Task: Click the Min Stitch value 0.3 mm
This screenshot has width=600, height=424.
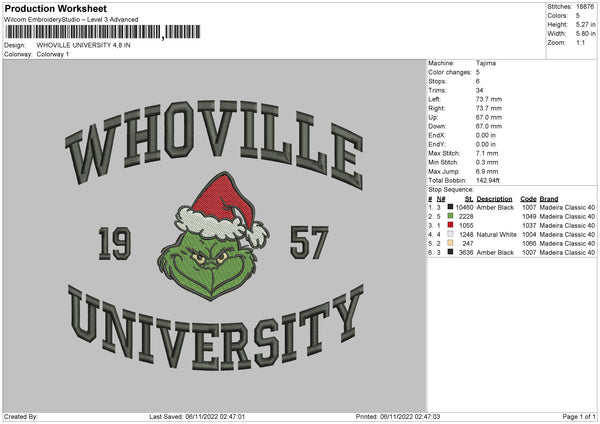Action: [x=487, y=162]
